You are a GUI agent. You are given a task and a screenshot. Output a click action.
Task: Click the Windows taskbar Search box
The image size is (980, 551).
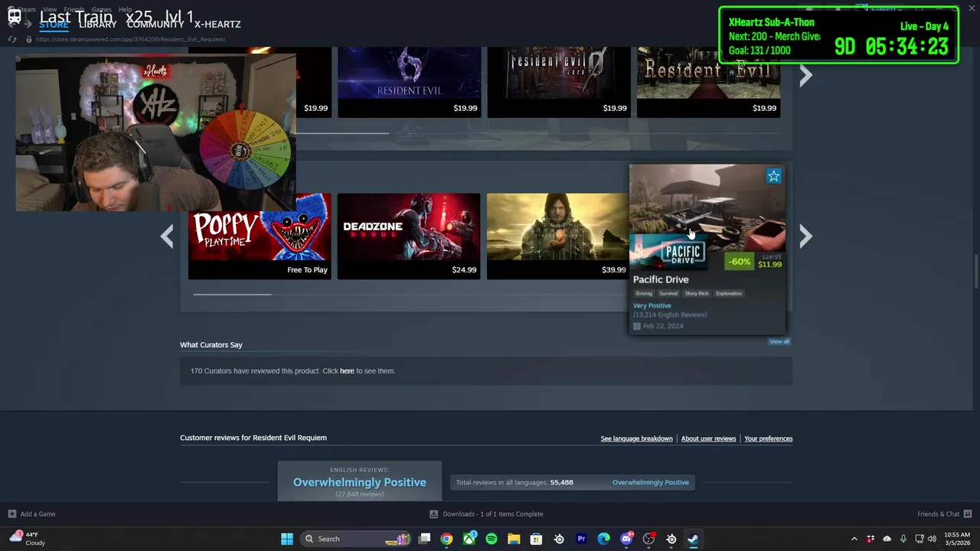tap(354, 539)
